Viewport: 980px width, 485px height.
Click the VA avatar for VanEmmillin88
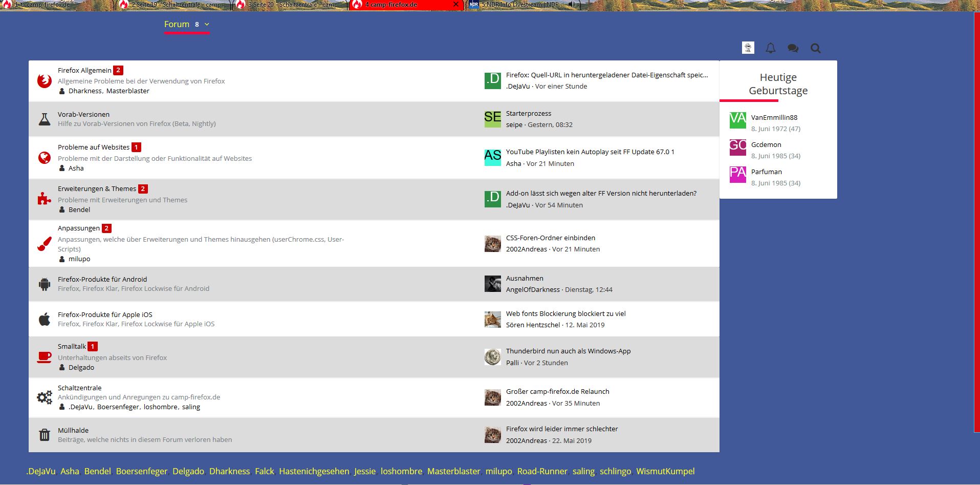[x=738, y=120]
